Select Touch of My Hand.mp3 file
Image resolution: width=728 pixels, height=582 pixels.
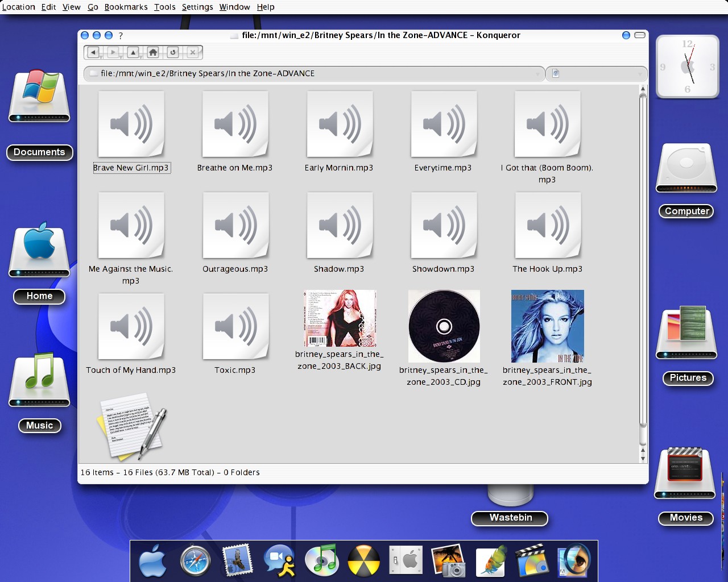131,327
